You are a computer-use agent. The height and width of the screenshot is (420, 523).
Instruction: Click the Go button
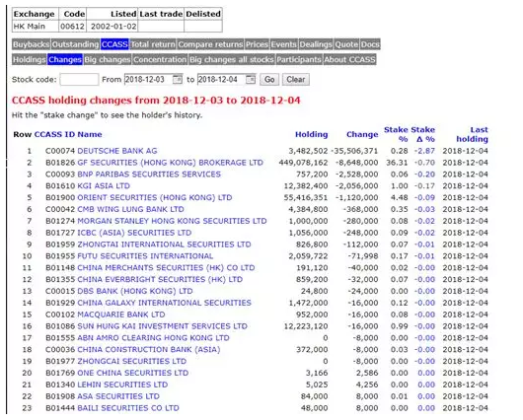tap(269, 80)
